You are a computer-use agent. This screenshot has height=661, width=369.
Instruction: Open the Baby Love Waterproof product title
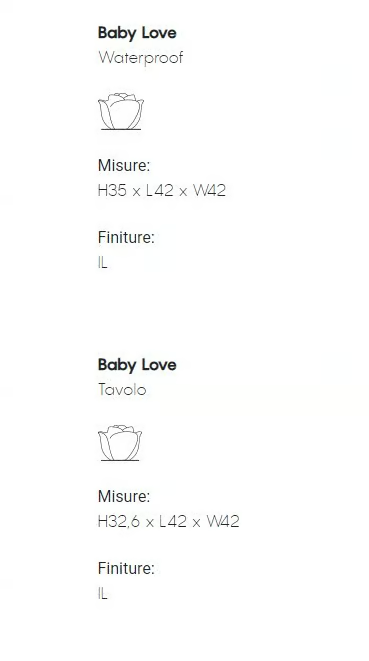click(137, 33)
